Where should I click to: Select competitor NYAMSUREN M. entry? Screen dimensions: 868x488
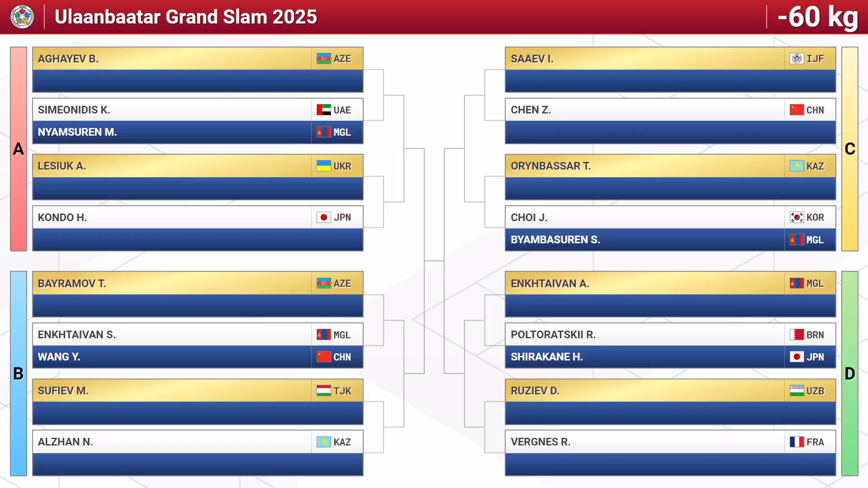198,132
